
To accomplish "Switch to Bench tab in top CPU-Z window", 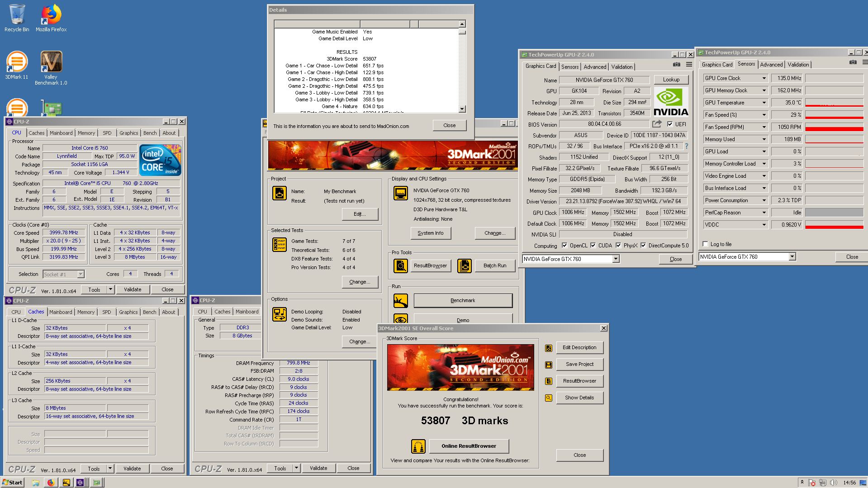I will [x=150, y=133].
